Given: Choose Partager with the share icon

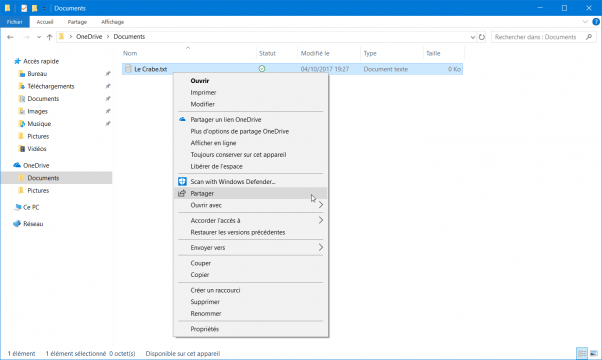Looking at the screenshot, I should coord(250,193).
